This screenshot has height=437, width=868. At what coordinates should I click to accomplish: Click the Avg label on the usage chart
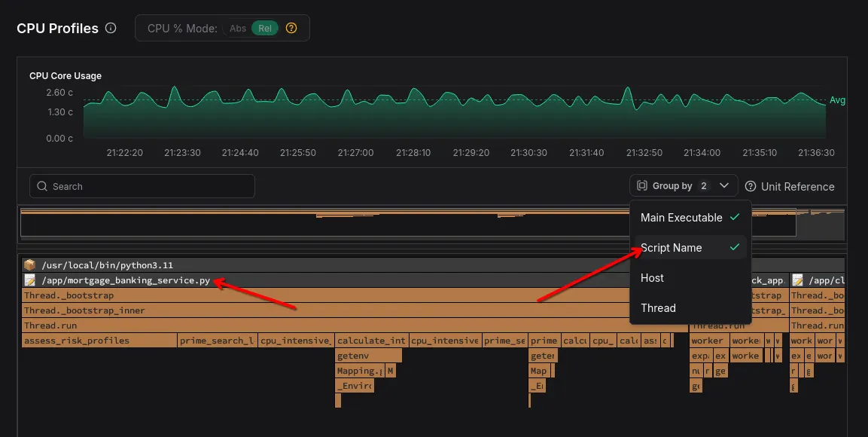837,99
